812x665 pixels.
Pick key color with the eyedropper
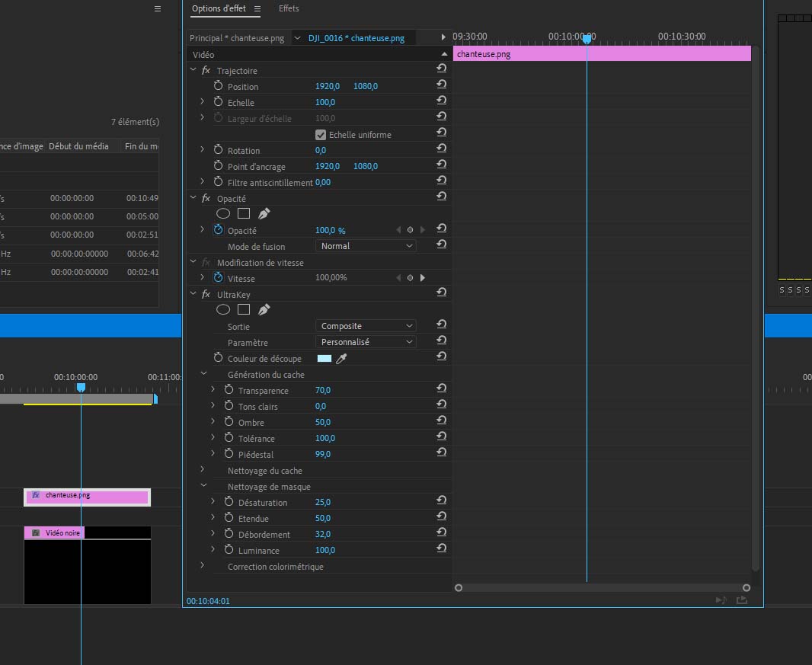coord(341,358)
